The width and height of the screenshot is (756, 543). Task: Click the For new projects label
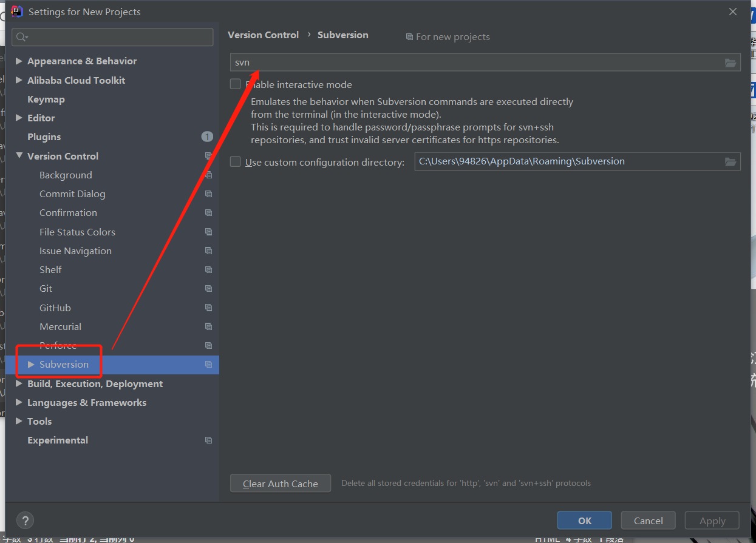(x=453, y=37)
